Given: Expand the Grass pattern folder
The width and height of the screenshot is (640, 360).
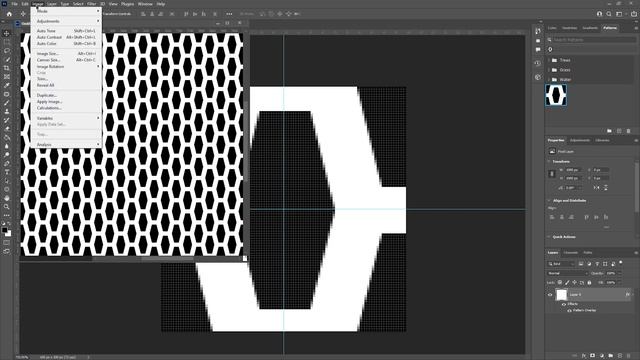Looking at the screenshot, I should coord(549,70).
